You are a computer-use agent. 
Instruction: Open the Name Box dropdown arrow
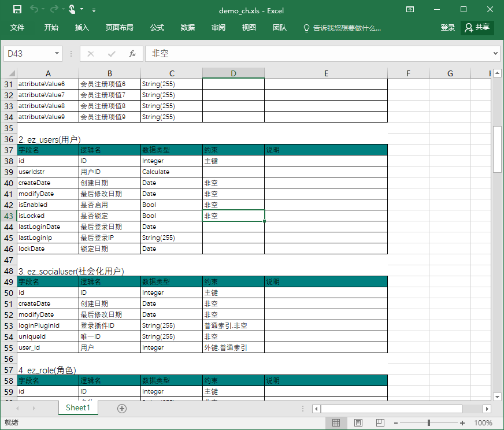point(57,53)
